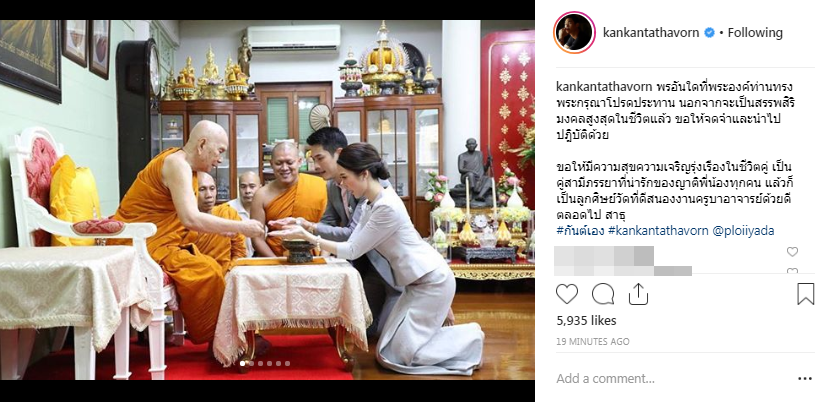Open the 19 minutes ago timestamp

[x=592, y=342]
